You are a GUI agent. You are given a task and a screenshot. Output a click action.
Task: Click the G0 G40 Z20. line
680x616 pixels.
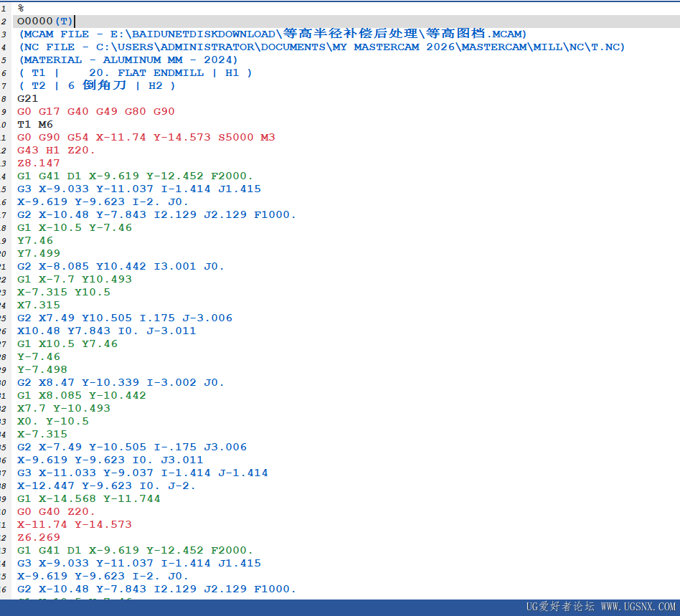pyautogui.click(x=55, y=511)
